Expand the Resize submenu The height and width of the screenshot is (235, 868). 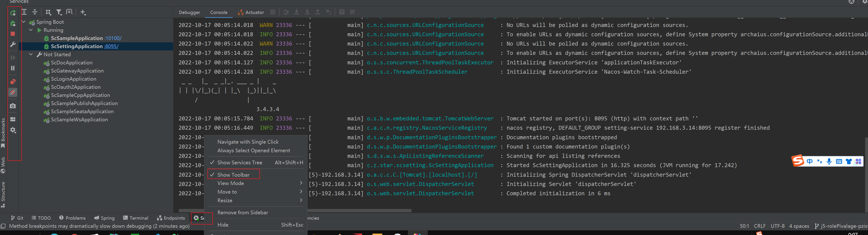click(256, 200)
